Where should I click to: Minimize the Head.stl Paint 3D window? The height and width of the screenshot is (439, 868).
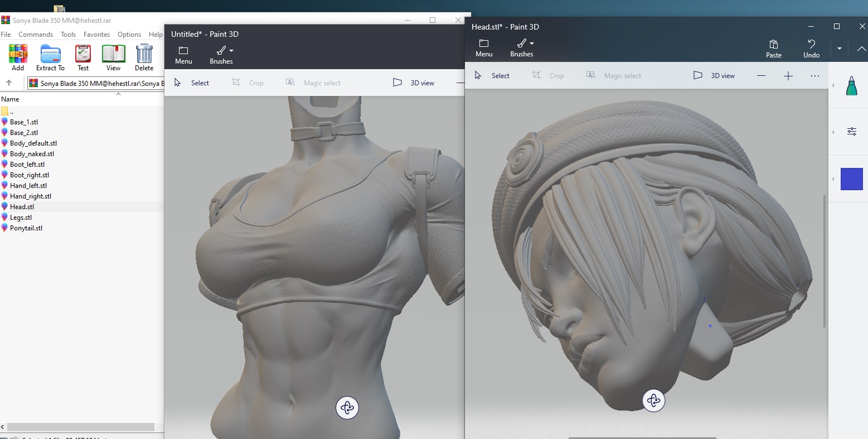811,26
